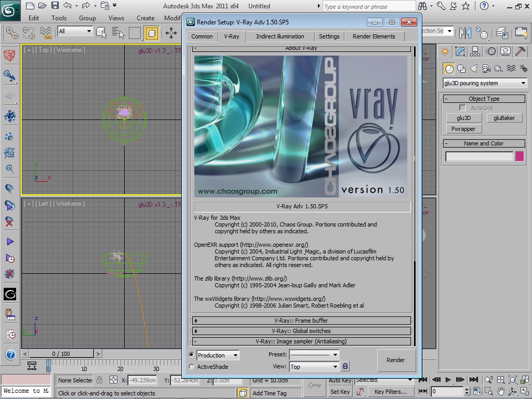Click the glu3D object type button
The image size is (532, 399).
coord(463,118)
